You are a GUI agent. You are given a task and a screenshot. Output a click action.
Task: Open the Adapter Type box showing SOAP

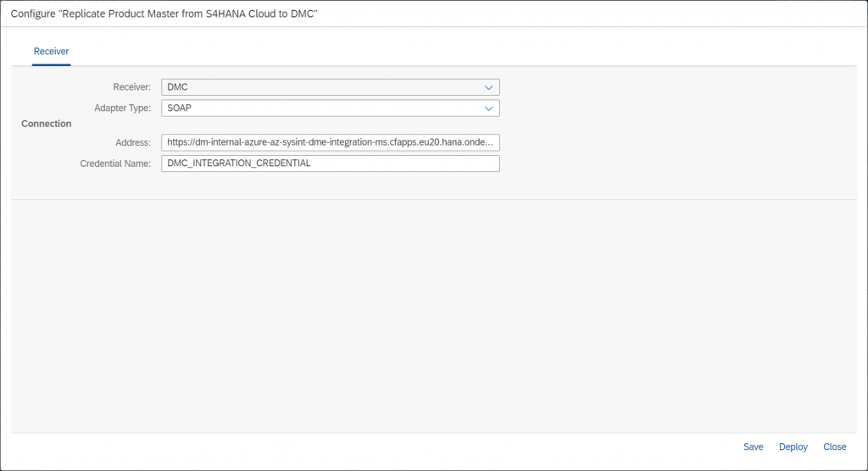(x=331, y=108)
